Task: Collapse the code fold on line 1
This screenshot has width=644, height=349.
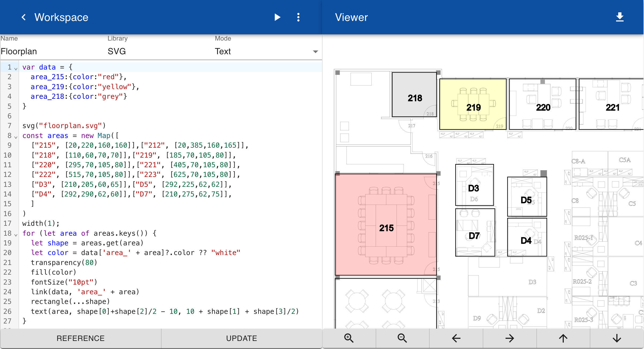Action: [x=16, y=69]
